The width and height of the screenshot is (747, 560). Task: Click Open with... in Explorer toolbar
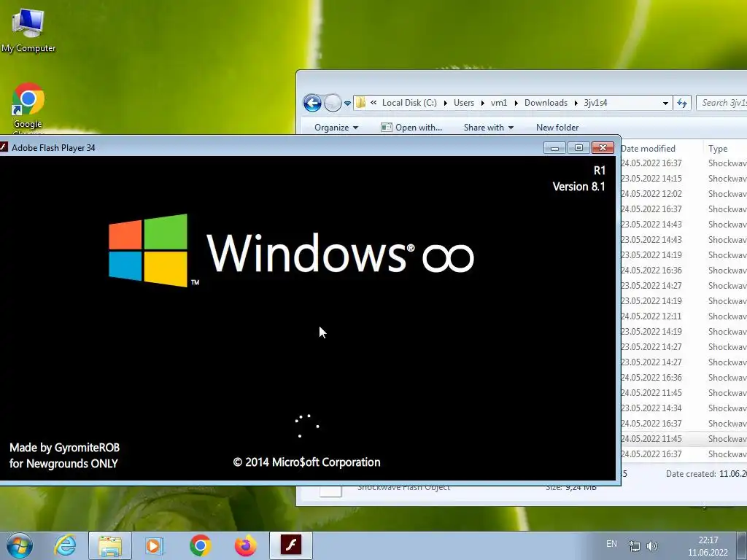411,127
